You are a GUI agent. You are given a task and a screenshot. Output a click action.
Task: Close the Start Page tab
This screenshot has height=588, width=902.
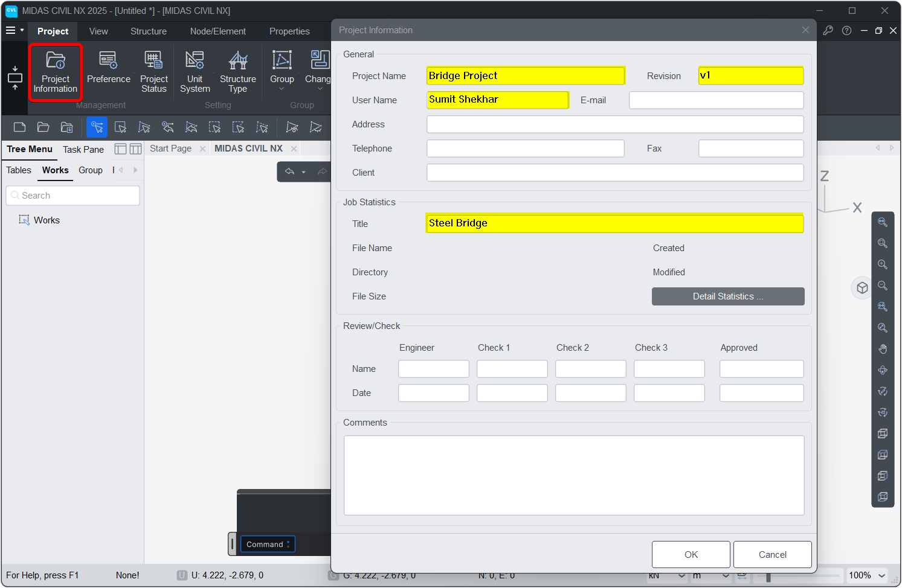(x=202, y=149)
